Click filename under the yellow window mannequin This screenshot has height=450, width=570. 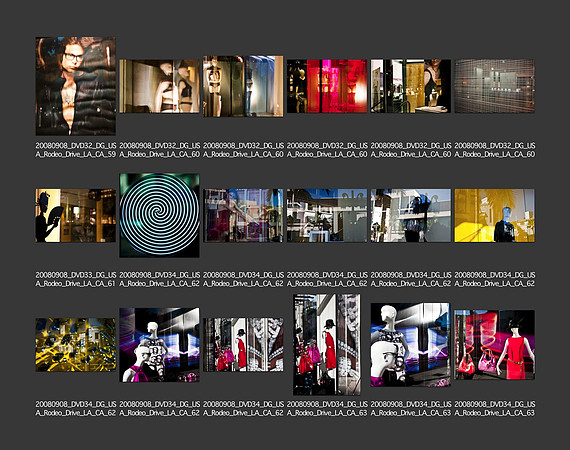[x=495, y=279]
